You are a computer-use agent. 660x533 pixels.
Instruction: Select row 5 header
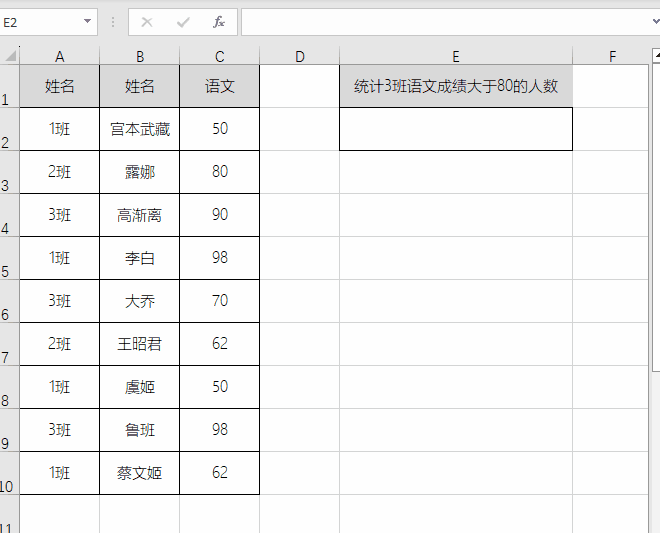(9, 258)
